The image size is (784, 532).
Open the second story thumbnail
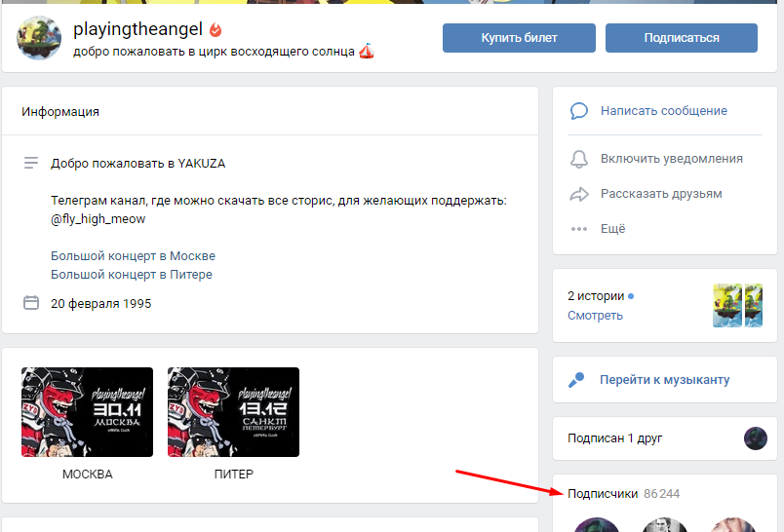point(754,305)
